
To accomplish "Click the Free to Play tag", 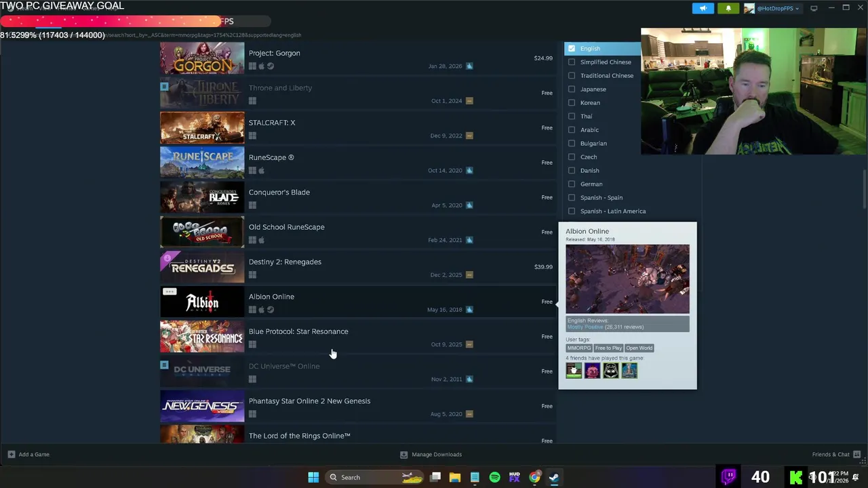I will [x=608, y=348].
